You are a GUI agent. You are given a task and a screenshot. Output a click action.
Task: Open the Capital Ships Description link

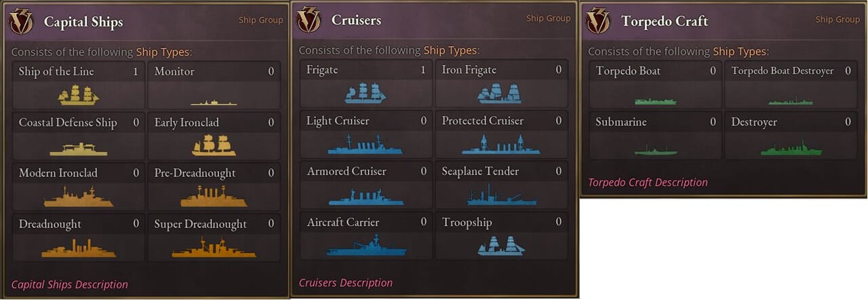coord(69,284)
